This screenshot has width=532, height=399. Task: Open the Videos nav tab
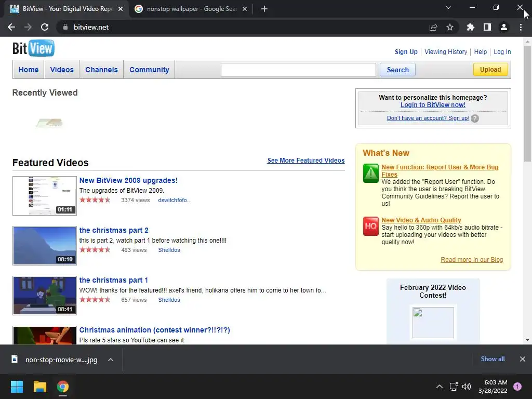[x=62, y=70]
